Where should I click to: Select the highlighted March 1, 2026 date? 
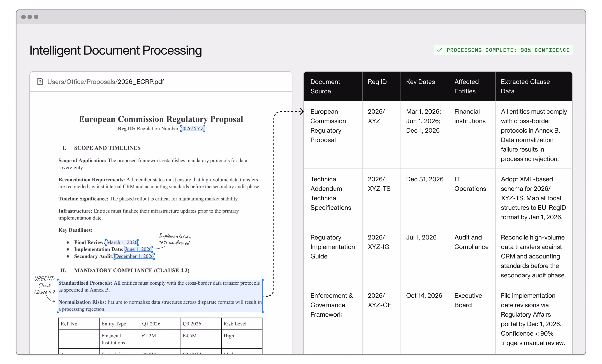coord(122,242)
